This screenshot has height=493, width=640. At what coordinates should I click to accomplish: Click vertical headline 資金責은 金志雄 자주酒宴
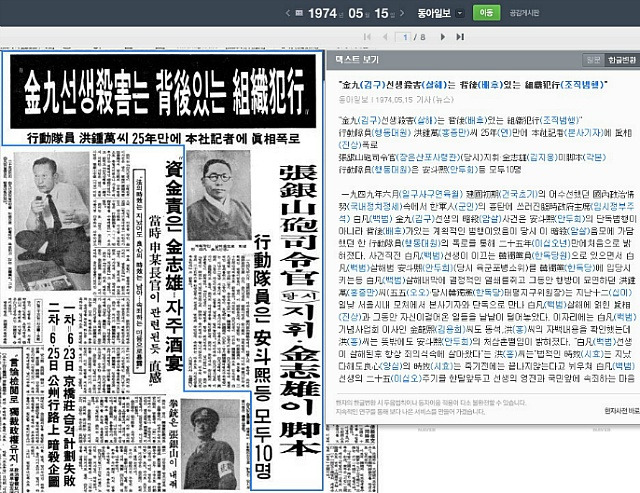tap(174, 266)
